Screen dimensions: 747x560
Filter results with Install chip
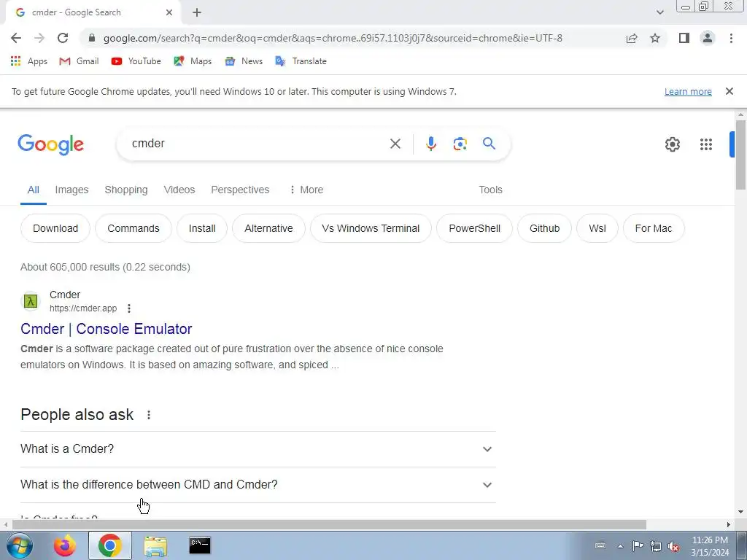(x=202, y=228)
